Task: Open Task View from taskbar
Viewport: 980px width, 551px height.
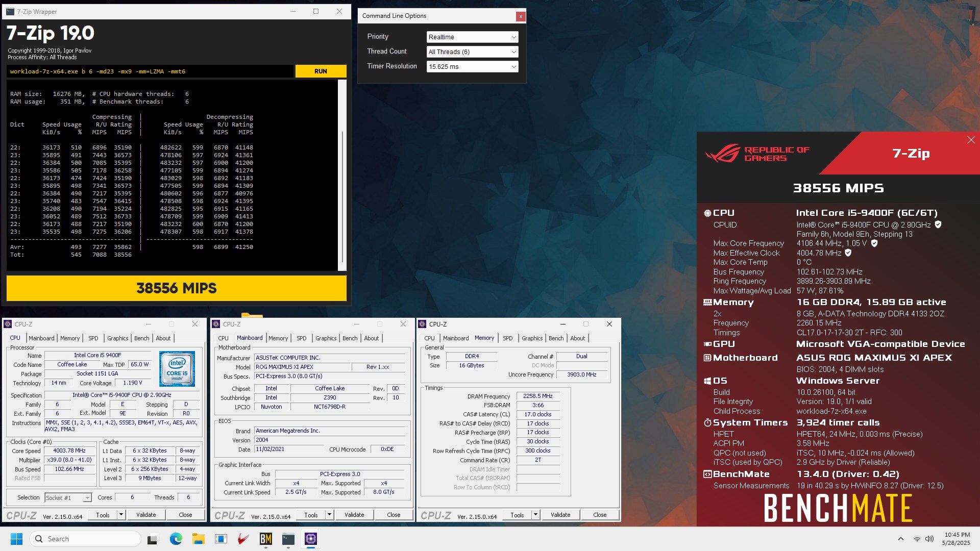Action: [153, 539]
